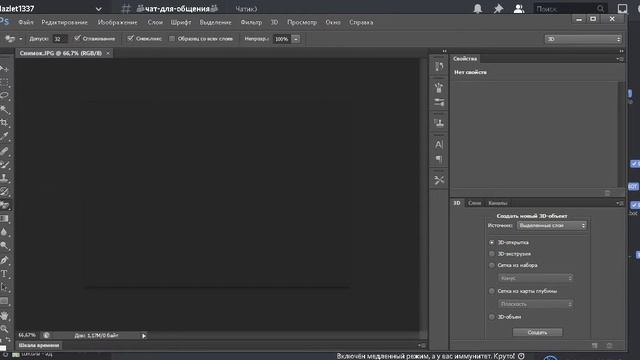Click the Создать button in 3D panel
Screen dimensions: 640x360
pyautogui.click(x=537, y=332)
